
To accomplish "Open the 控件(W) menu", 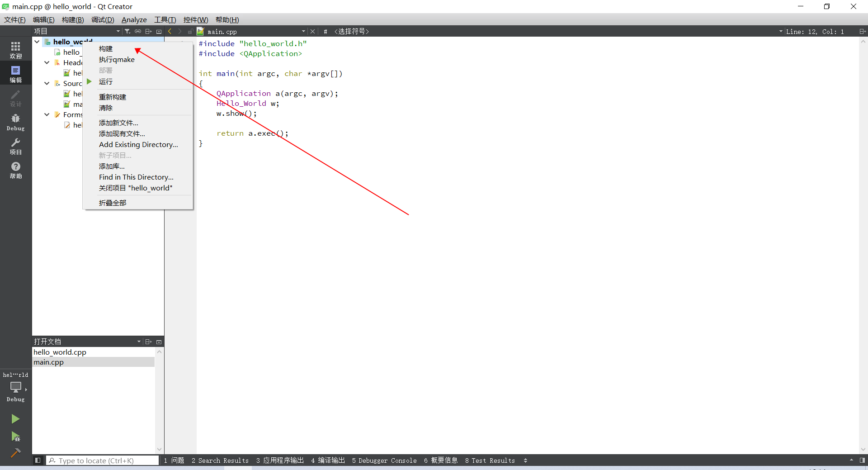I will (x=196, y=19).
